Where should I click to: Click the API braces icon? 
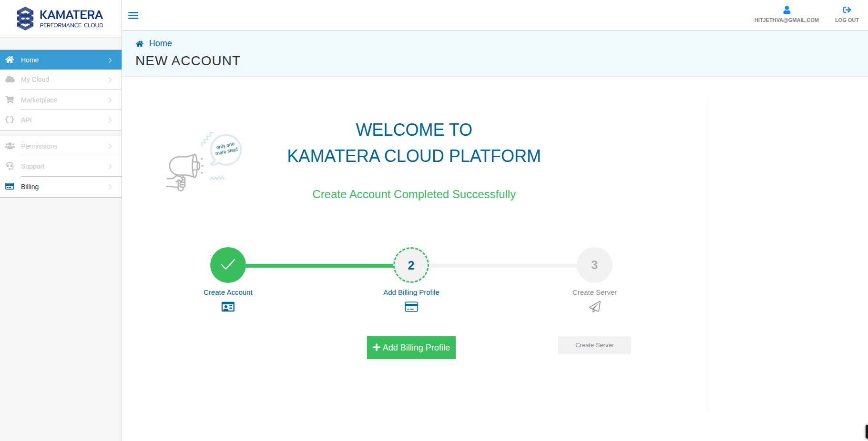10,120
